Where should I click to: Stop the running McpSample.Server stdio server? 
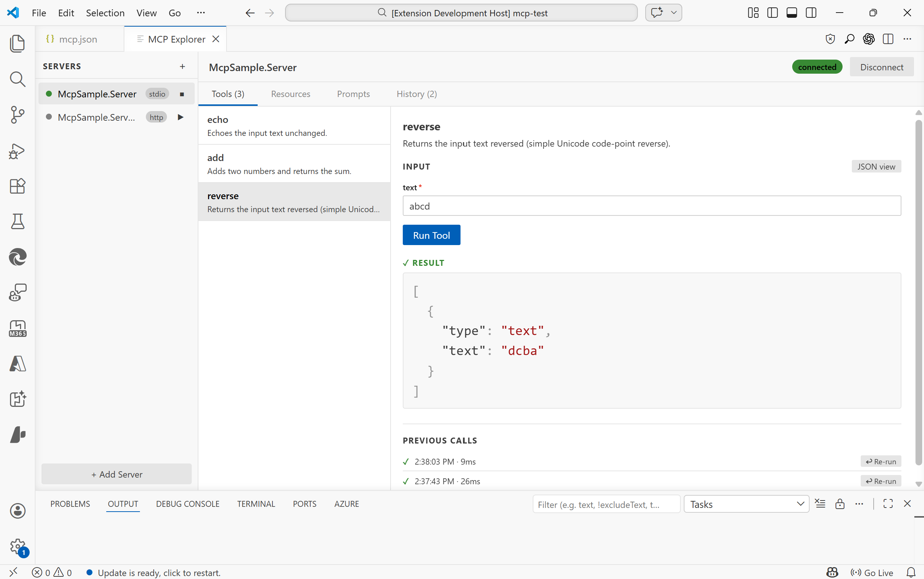click(181, 94)
